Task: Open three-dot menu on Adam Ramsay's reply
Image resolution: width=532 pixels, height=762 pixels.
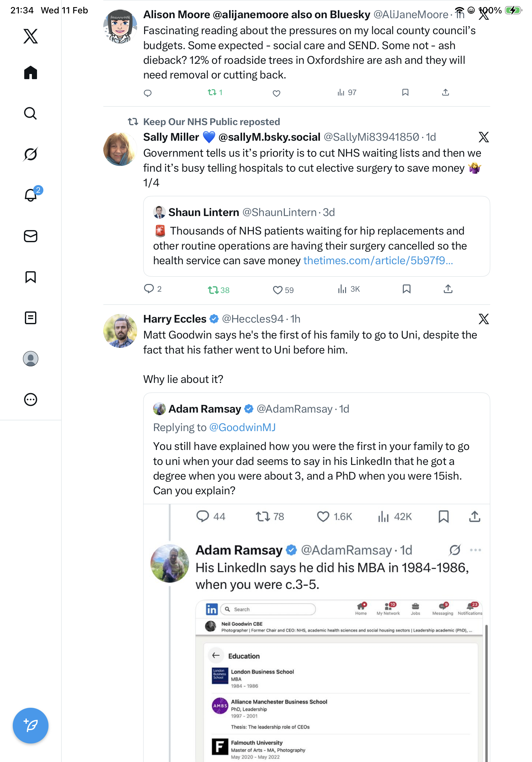Action: point(475,550)
